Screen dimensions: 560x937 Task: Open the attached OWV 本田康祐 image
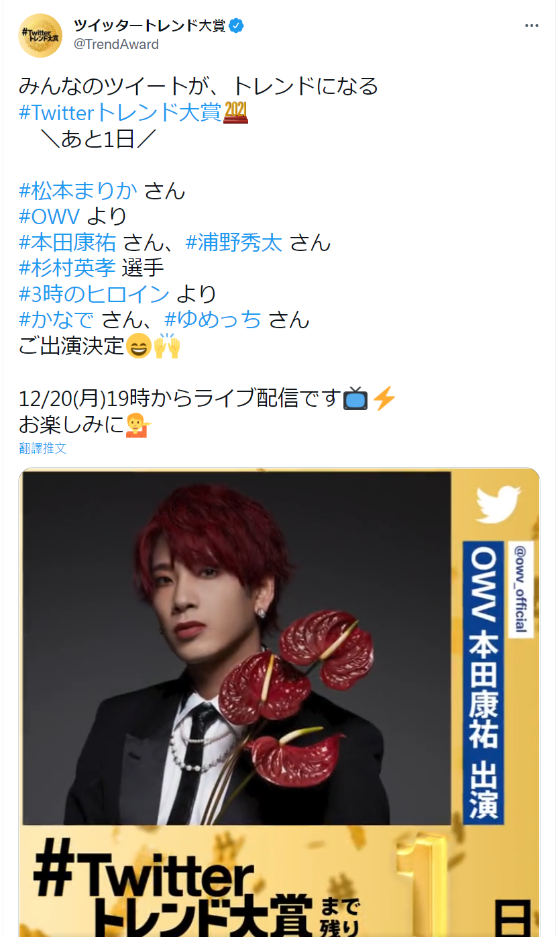279,702
